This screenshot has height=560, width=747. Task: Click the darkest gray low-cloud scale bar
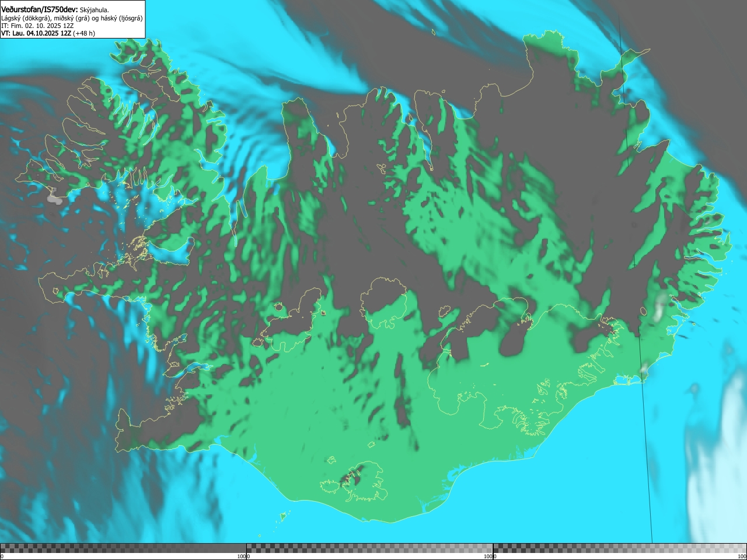[123, 548]
